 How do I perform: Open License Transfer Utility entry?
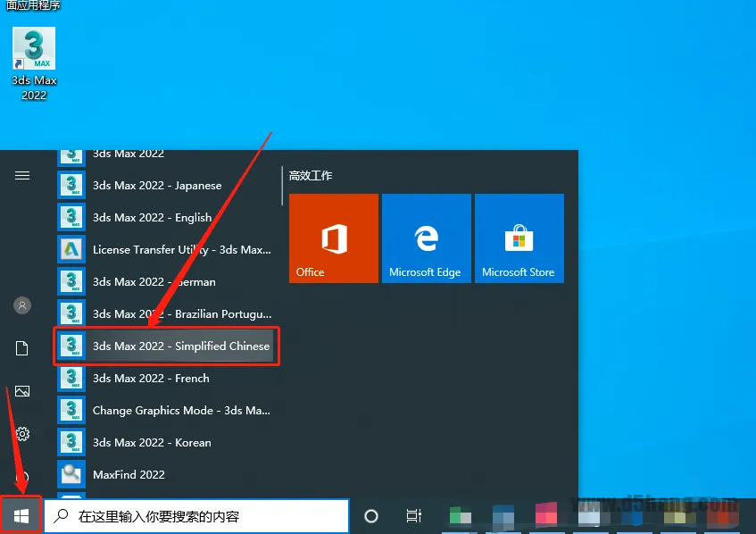(165, 250)
